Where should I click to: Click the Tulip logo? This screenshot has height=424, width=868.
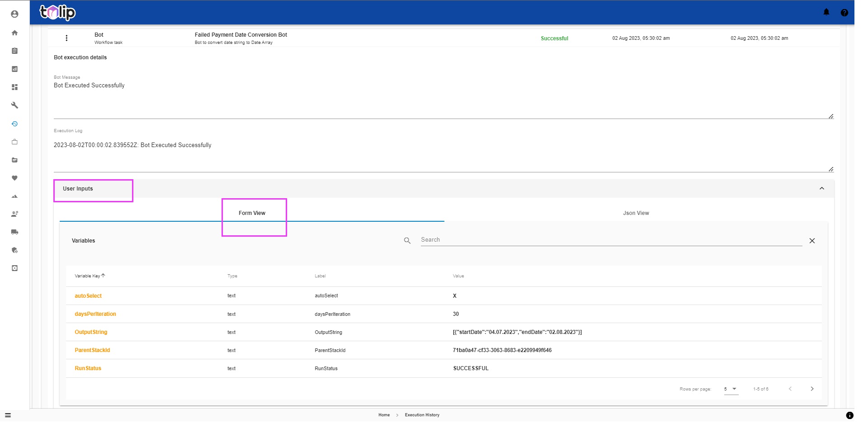(57, 12)
